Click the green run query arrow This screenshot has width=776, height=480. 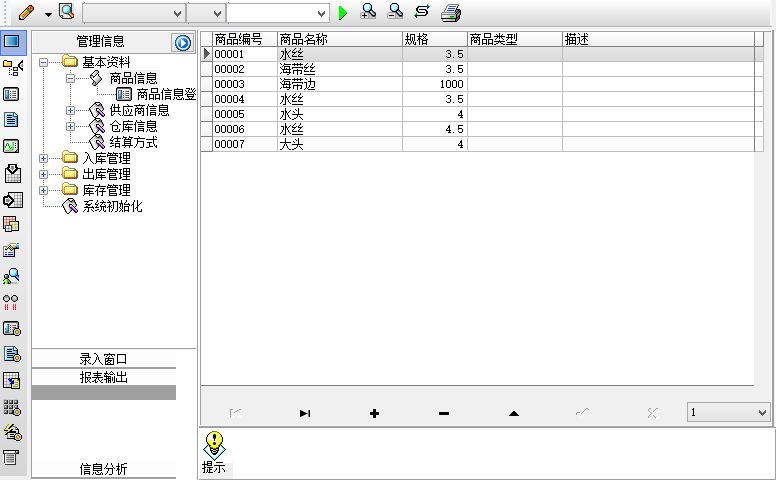coord(342,13)
